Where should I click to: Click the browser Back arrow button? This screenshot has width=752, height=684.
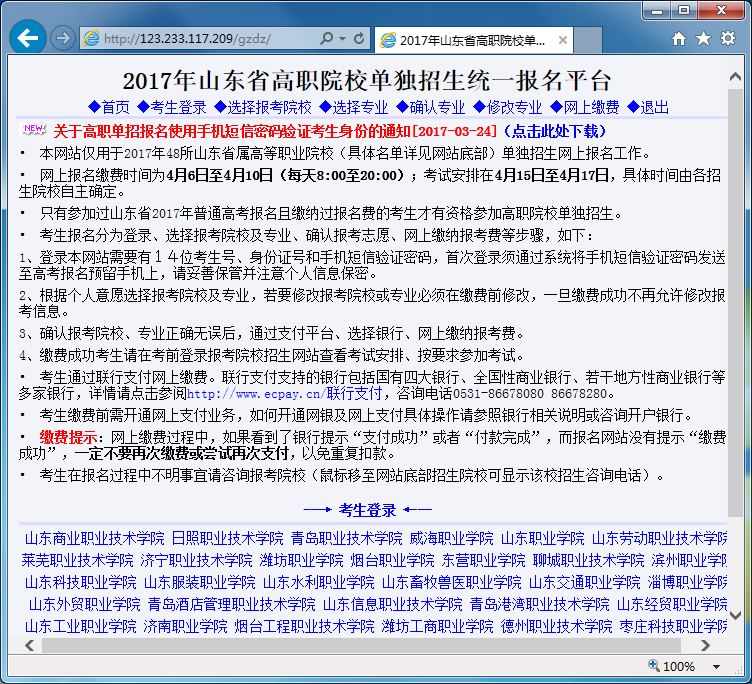coord(27,38)
